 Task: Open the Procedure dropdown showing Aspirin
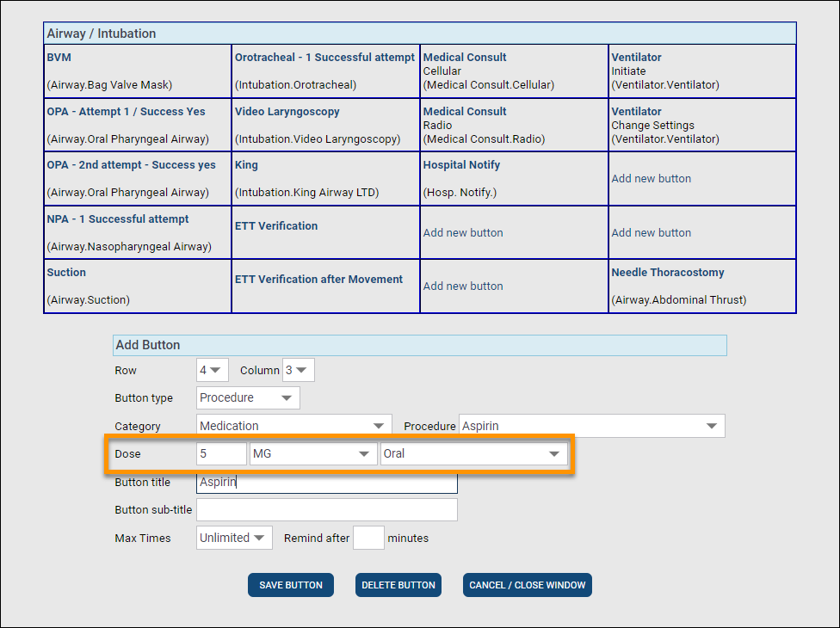tap(591, 426)
